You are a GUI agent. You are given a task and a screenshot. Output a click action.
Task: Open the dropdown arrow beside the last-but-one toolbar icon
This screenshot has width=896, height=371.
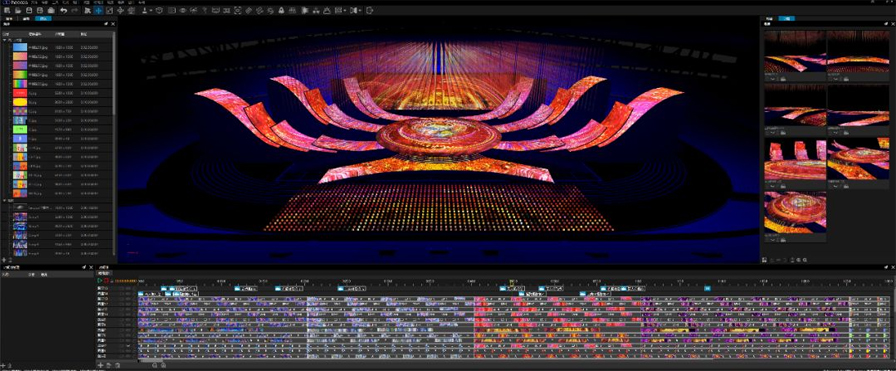point(361,10)
